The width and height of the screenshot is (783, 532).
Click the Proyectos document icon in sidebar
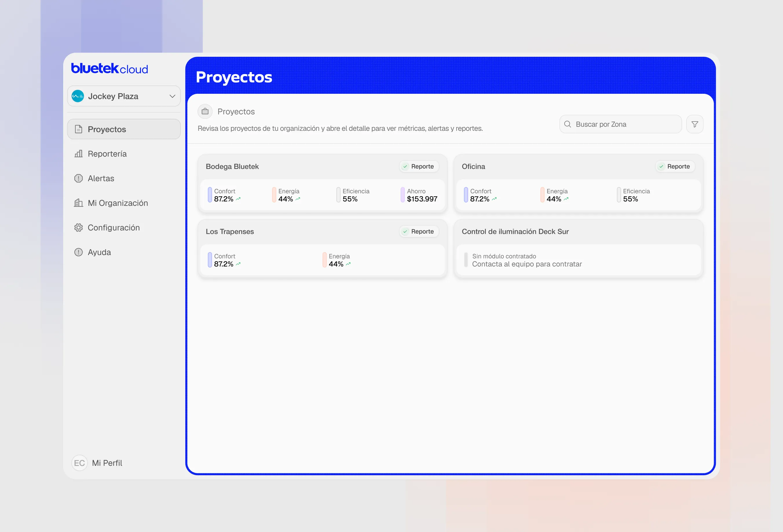coord(79,129)
